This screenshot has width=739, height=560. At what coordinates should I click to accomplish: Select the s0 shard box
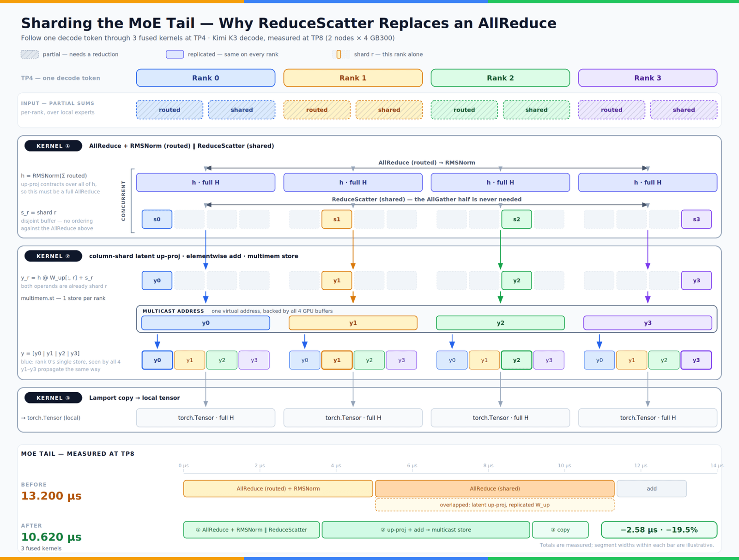point(157,219)
